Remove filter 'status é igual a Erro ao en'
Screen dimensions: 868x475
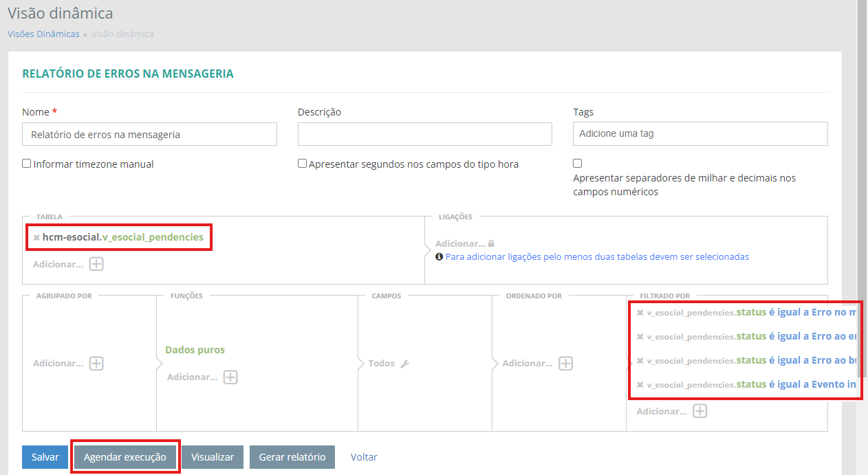640,337
